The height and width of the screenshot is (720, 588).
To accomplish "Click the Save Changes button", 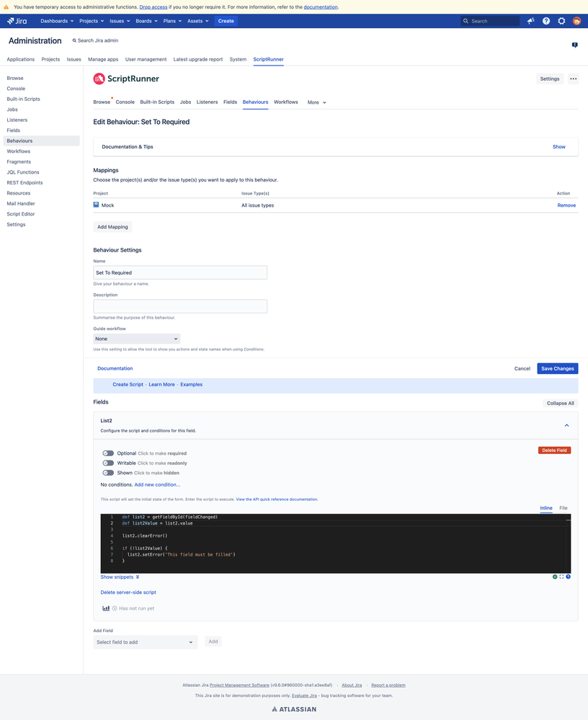I will point(556,368).
